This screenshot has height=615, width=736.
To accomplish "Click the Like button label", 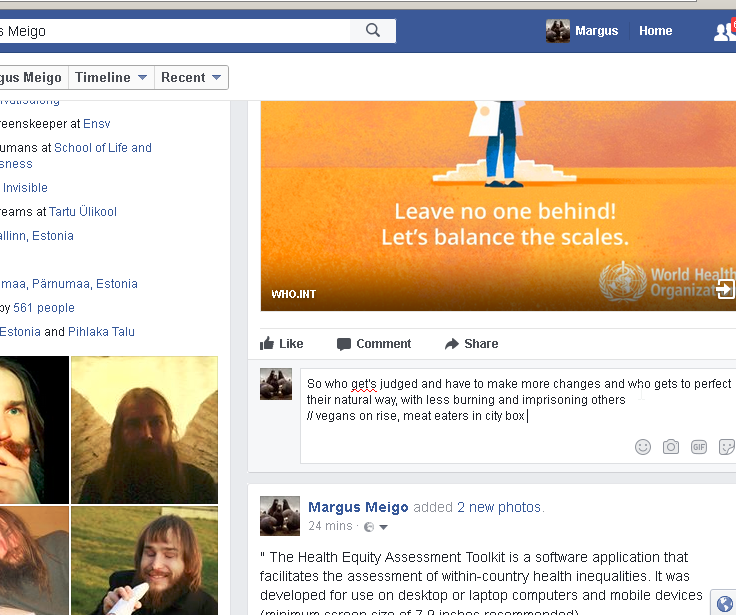I will (291, 344).
